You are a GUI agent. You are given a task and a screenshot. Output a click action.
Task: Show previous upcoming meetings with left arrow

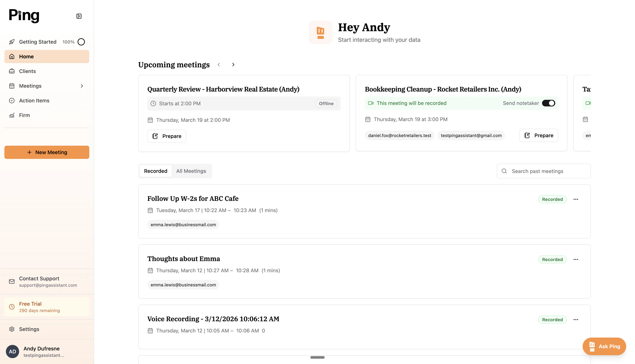pyautogui.click(x=218, y=65)
